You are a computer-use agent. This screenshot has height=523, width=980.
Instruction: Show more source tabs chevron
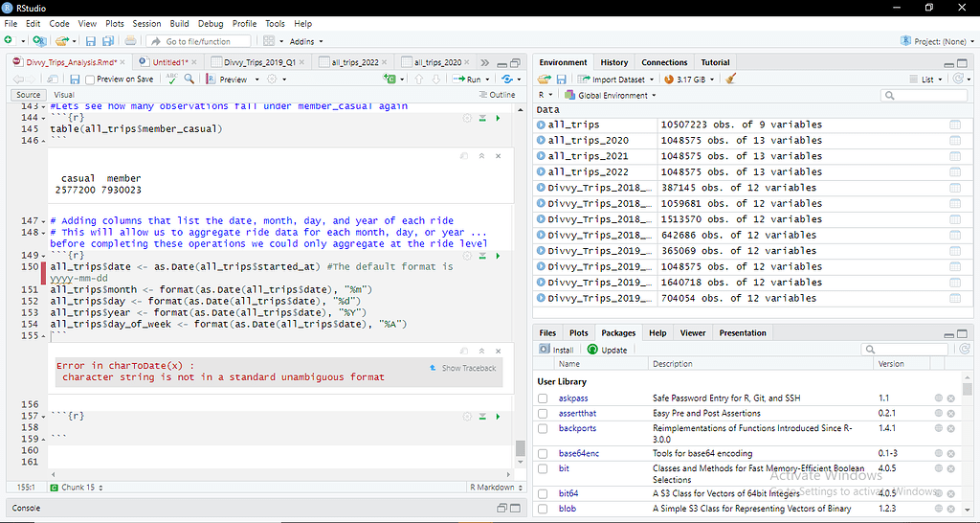click(485, 62)
